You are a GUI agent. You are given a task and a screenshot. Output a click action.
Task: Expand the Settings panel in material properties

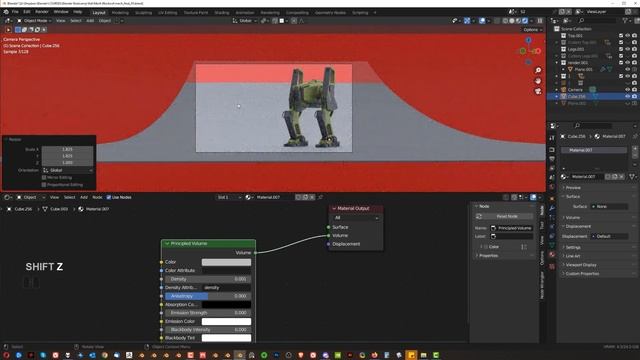[x=573, y=247]
